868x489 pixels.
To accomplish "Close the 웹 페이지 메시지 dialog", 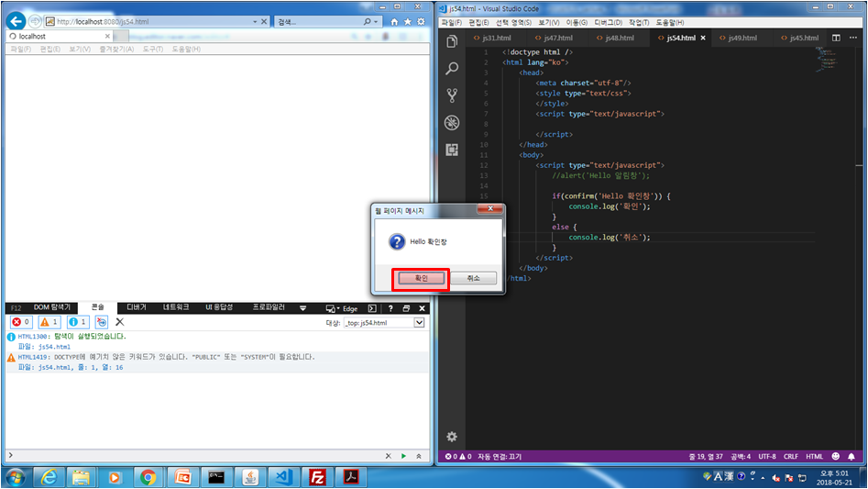I will (489, 209).
